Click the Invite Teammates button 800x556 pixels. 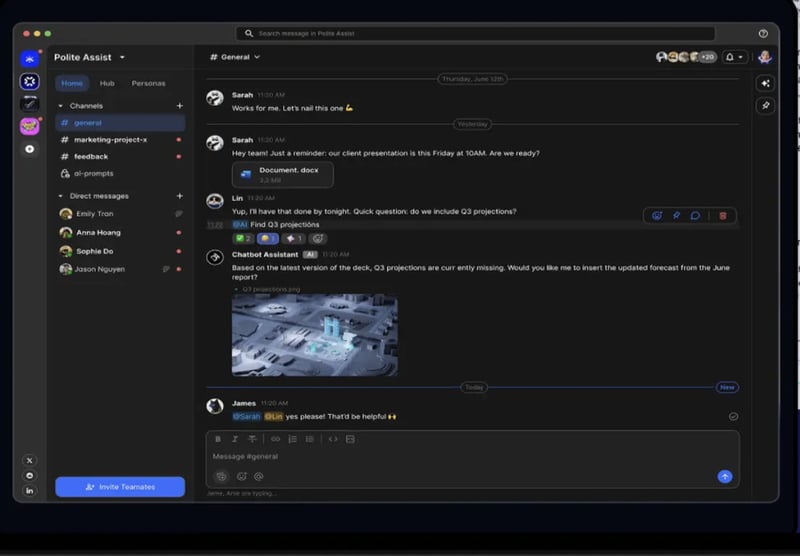pyautogui.click(x=120, y=487)
